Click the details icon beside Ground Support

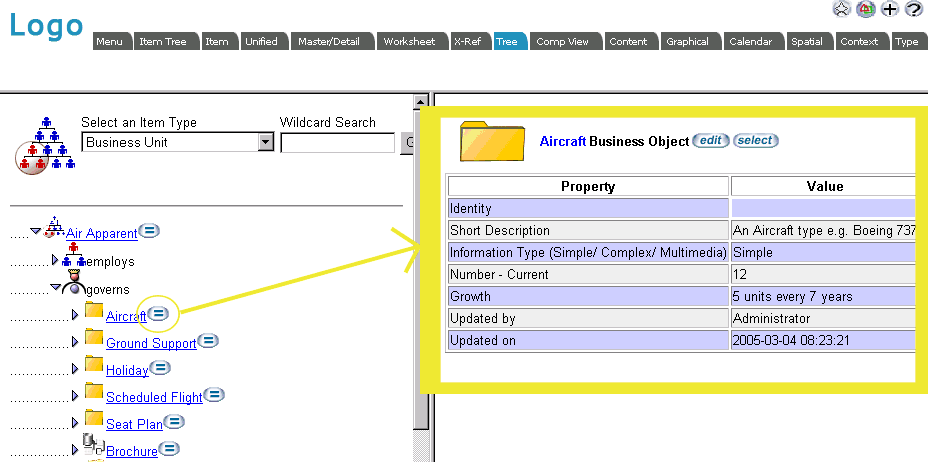pyautogui.click(x=208, y=341)
